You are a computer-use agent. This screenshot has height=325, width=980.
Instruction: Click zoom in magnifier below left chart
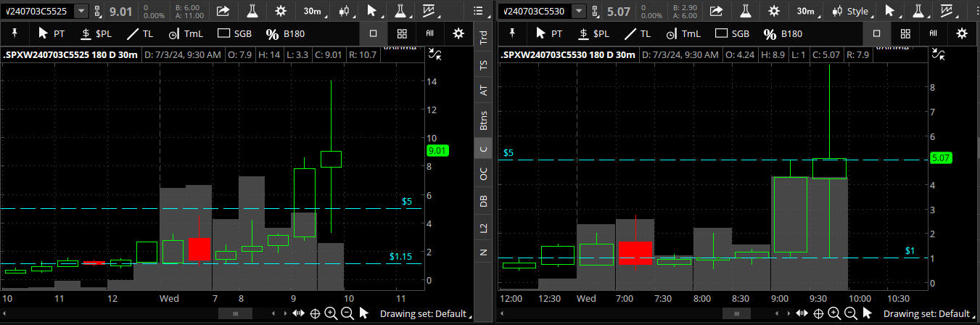pyautogui.click(x=331, y=313)
